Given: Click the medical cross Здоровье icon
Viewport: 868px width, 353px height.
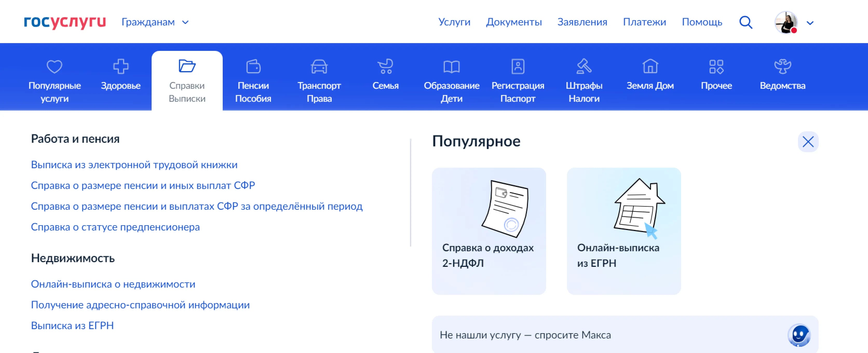Looking at the screenshot, I should 121,66.
